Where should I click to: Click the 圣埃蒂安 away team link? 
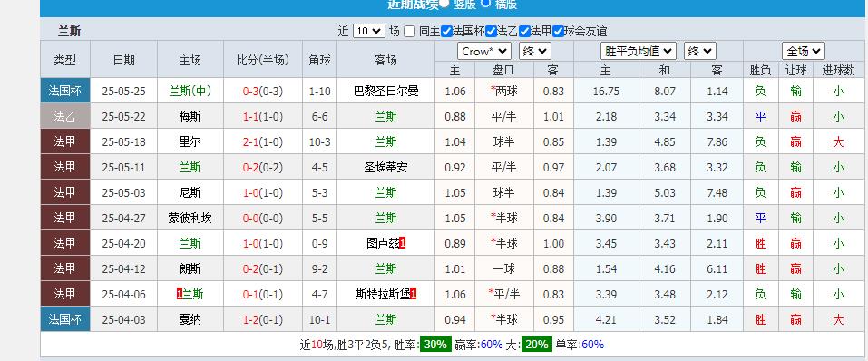click(385, 167)
